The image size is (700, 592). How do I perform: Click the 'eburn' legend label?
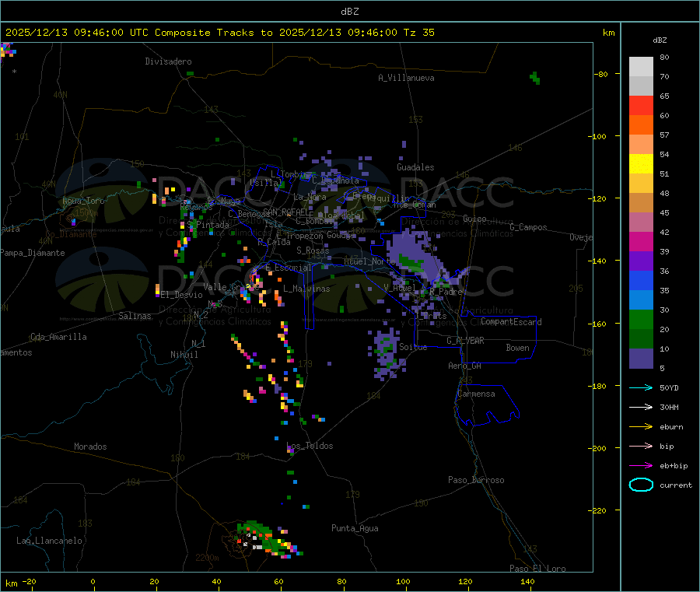click(671, 427)
